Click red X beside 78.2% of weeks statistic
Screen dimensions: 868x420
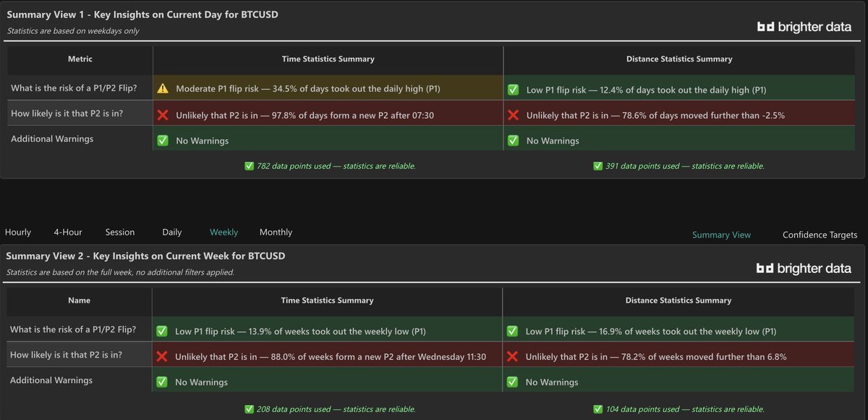(513, 356)
